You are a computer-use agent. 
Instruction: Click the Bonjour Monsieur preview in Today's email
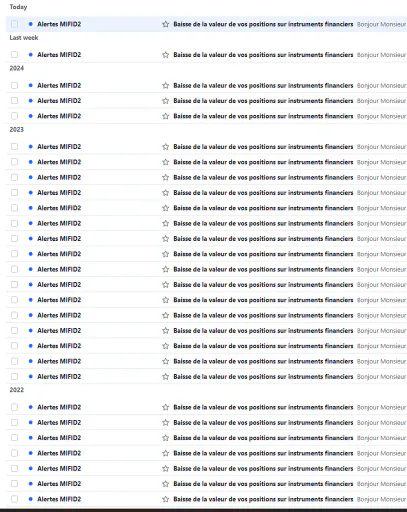click(381, 24)
